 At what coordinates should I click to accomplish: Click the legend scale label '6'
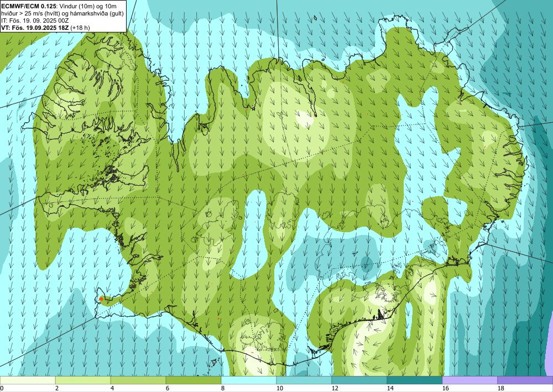coord(168,388)
